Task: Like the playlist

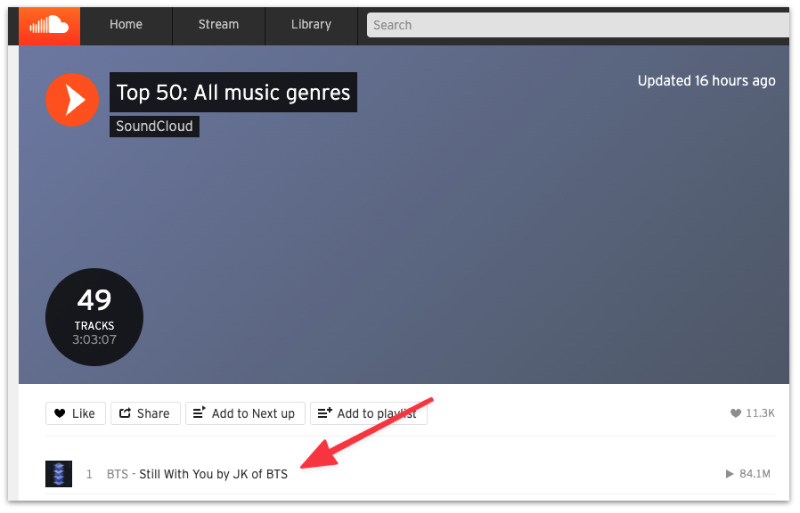Action: (x=75, y=413)
